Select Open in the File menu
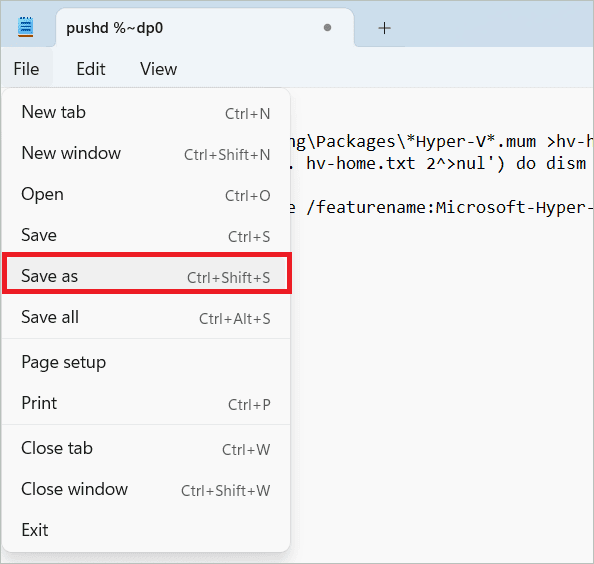Image resolution: width=594 pixels, height=564 pixels. (x=146, y=194)
